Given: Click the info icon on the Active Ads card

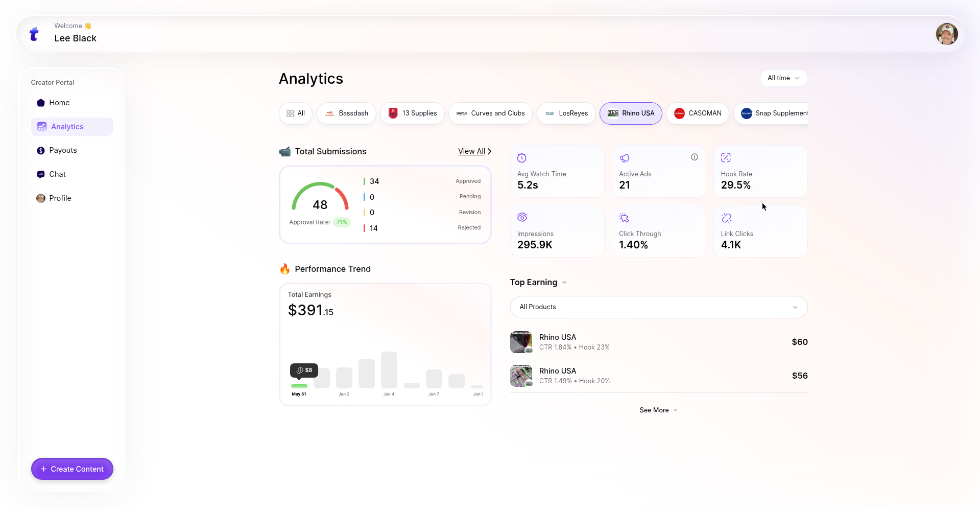Looking at the screenshot, I should 695,157.
